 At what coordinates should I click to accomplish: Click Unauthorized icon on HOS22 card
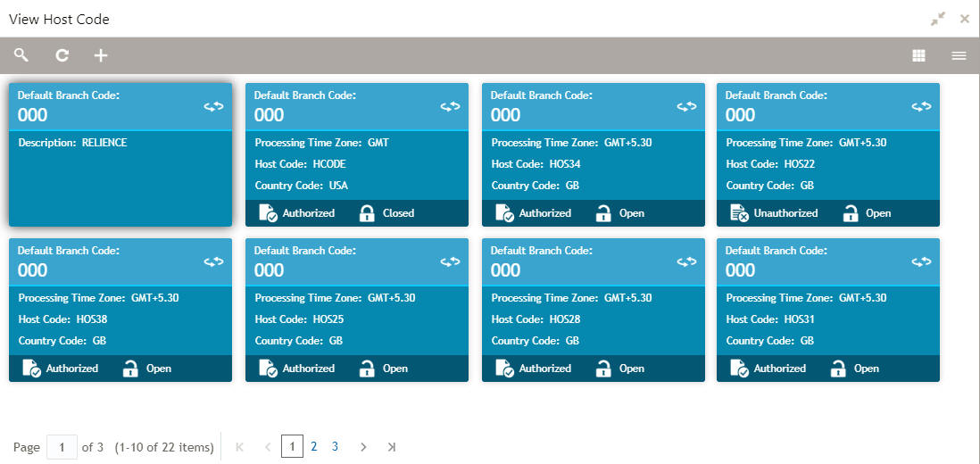740,213
